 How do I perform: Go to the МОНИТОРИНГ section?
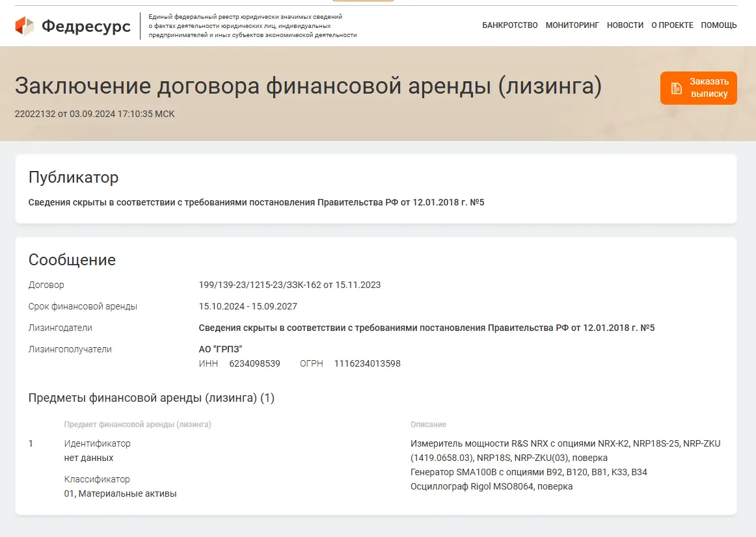click(573, 25)
